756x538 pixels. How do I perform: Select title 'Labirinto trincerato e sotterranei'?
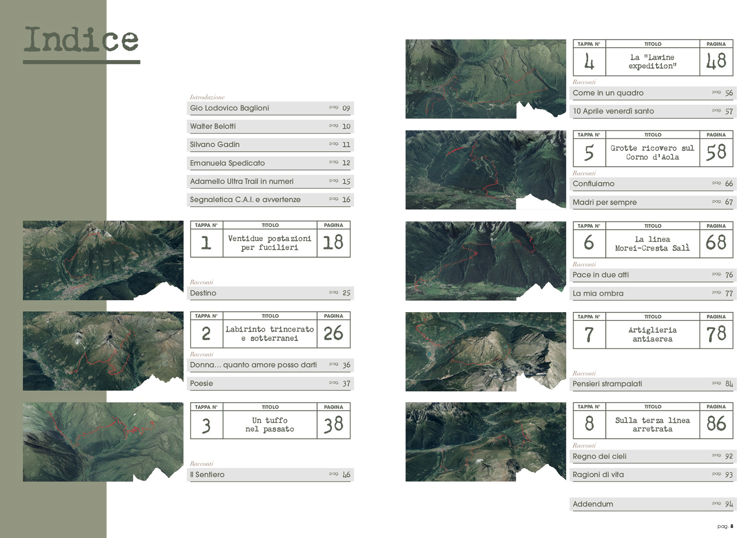coord(270,334)
